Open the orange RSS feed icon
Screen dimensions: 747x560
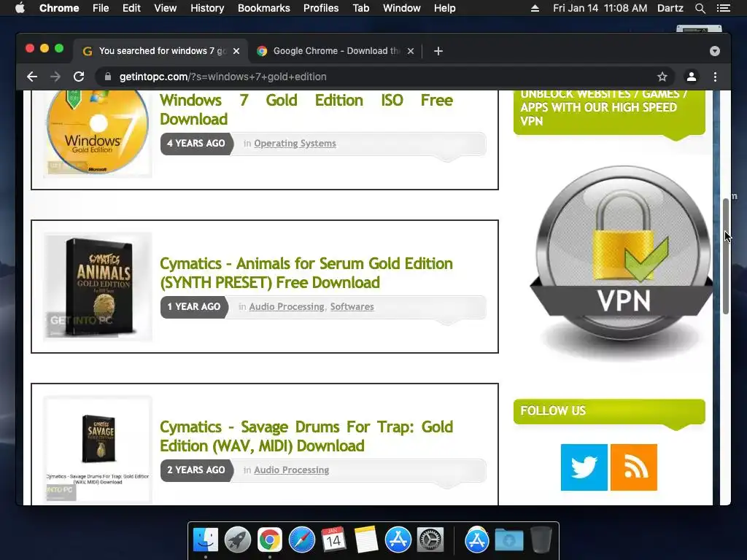(634, 467)
